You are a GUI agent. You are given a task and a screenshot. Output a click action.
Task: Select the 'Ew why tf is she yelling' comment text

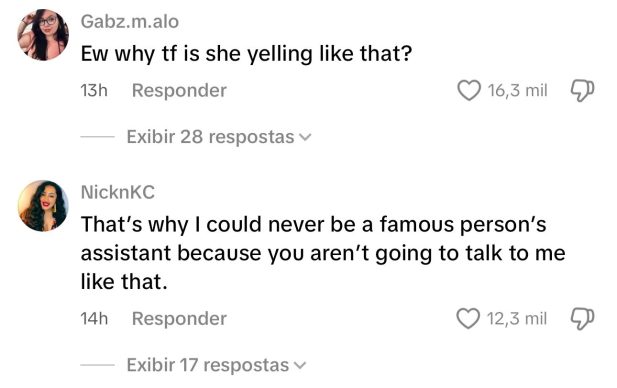point(246,54)
